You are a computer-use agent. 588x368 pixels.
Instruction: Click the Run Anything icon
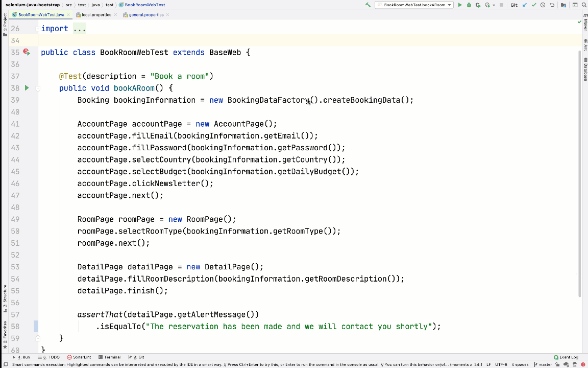click(575, 5)
